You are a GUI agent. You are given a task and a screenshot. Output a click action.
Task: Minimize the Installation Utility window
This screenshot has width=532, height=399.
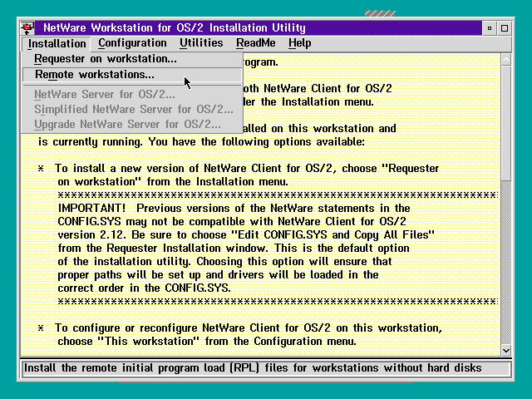(490, 28)
